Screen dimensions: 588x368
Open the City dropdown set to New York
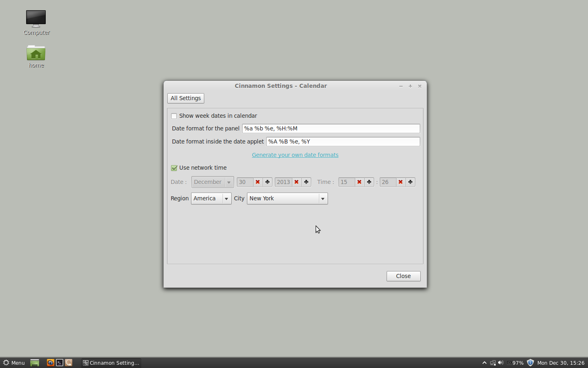pyautogui.click(x=287, y=198)
